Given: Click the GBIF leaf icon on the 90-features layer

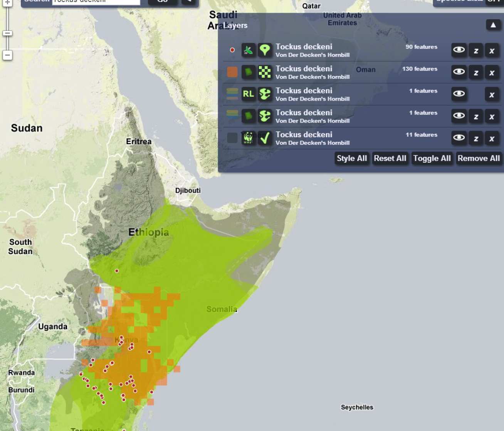Looking at the screenshot, I should click(249, 50).
